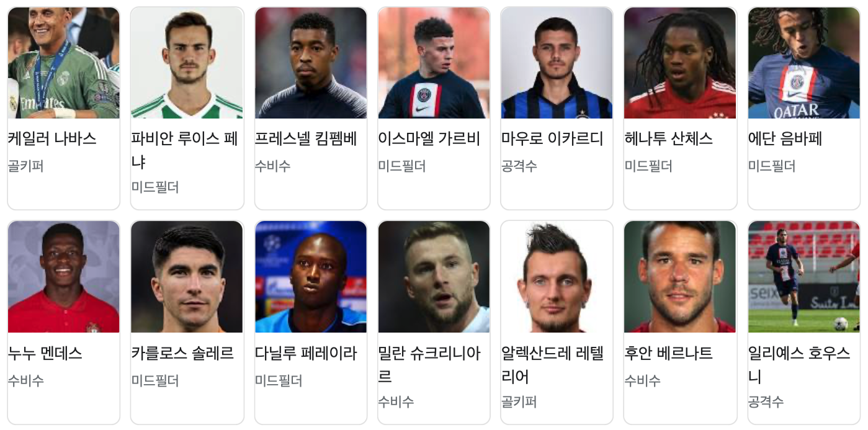Select the 이스마엘 가르비 player photo

[x=434, y=63]
